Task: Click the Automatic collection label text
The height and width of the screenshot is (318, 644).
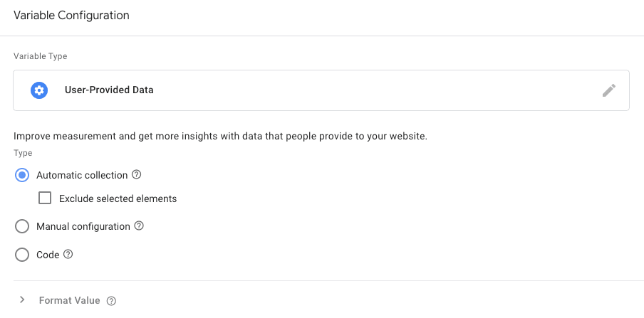Action: coord(82,175)
